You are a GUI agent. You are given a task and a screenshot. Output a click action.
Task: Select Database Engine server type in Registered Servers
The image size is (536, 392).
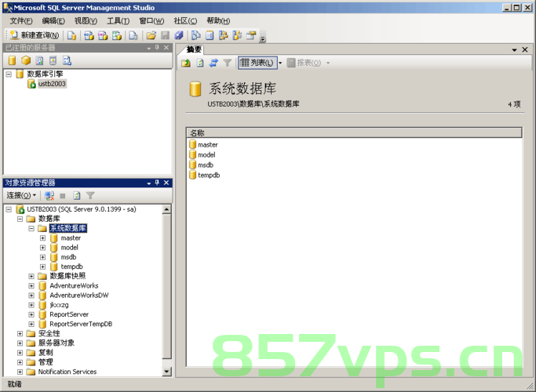coord(12,61)
